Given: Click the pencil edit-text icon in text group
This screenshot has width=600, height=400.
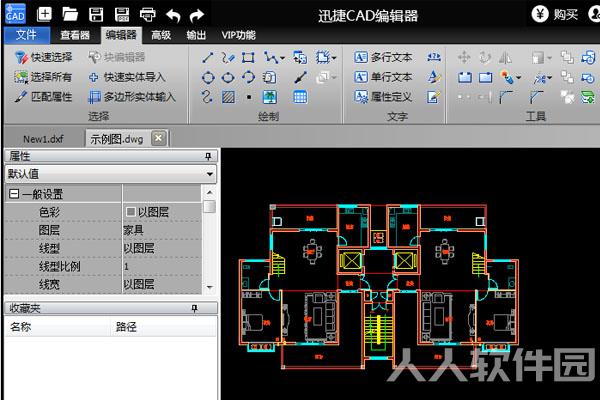Looking at the screenshot, I should pyautogui.click(x=433, y=97).
